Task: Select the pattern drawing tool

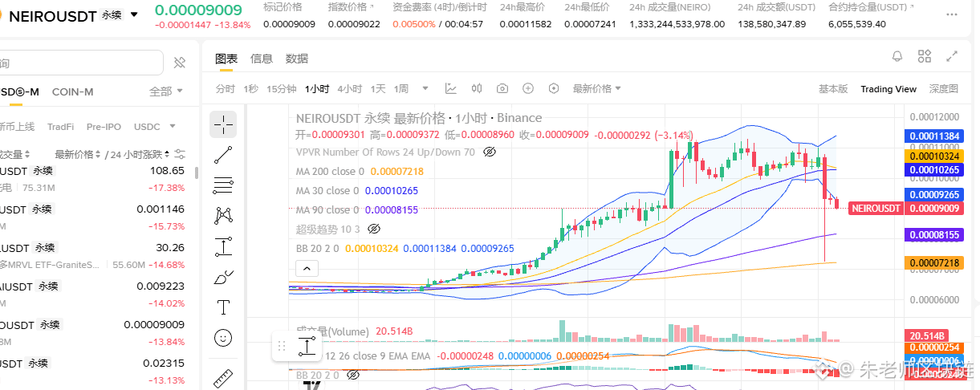Action: [223, 216]
